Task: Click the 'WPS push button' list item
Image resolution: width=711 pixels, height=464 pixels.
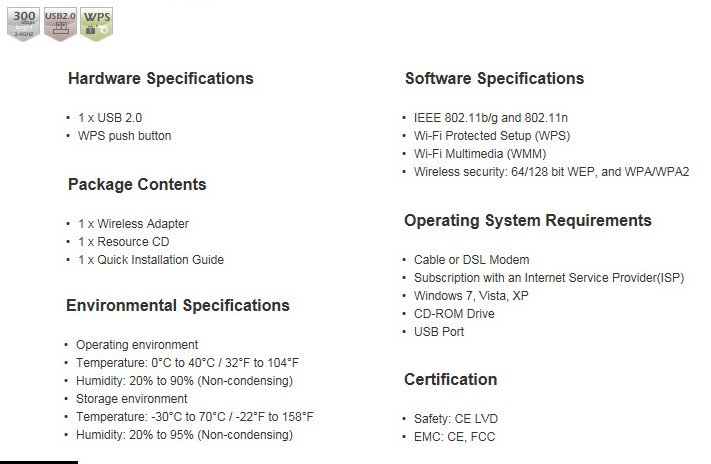Action: [124, 136]
